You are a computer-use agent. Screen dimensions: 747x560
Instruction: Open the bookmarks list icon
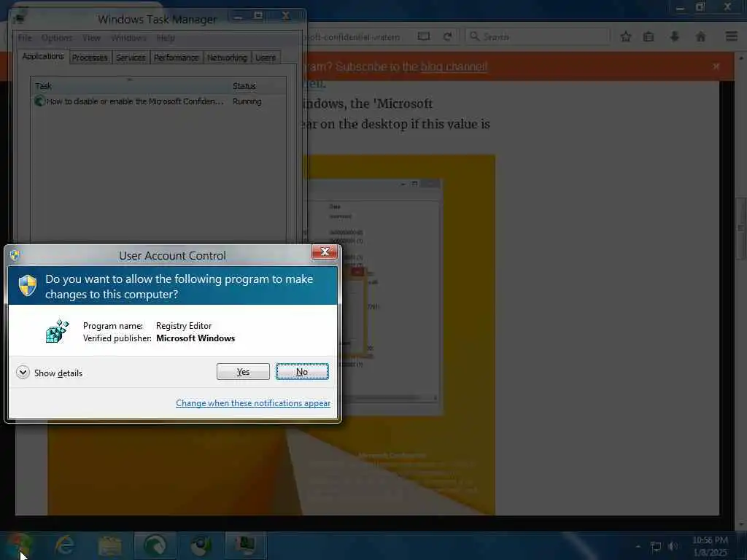tap(649, 36)
